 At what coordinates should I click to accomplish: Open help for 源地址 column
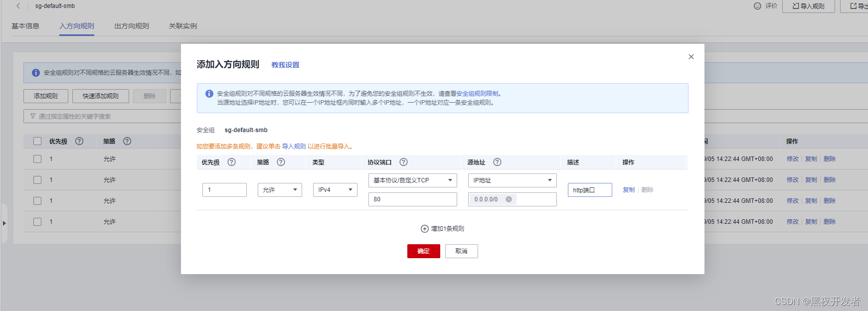497,162
